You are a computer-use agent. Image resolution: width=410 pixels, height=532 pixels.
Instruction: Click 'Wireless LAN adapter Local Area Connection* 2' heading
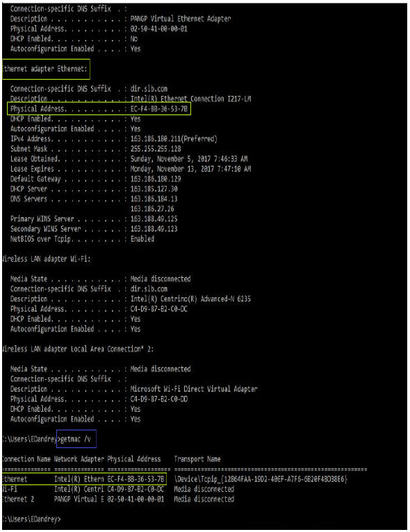[78, 349]
